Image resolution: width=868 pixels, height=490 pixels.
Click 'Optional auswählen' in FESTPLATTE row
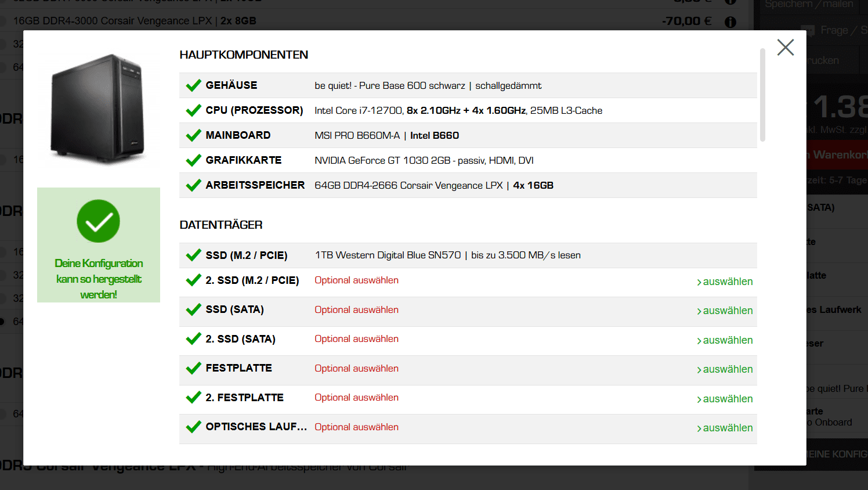point(356,368)
